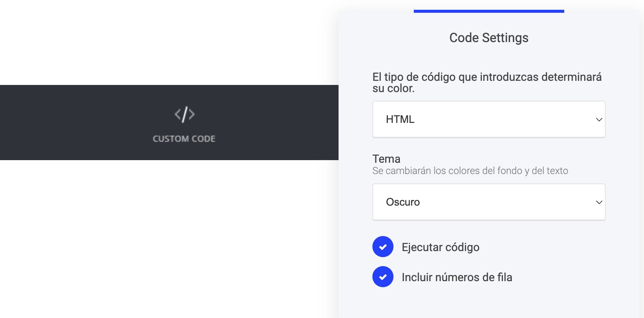This screenshot has height=318, width=644.
Task: Click the Oscuro text in the dropdown
Action: tap(402, 202)
